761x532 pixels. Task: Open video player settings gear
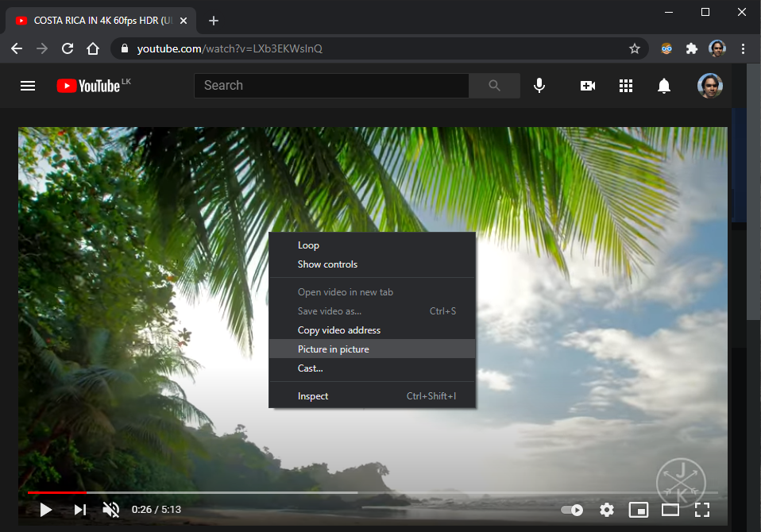(607, 510)
